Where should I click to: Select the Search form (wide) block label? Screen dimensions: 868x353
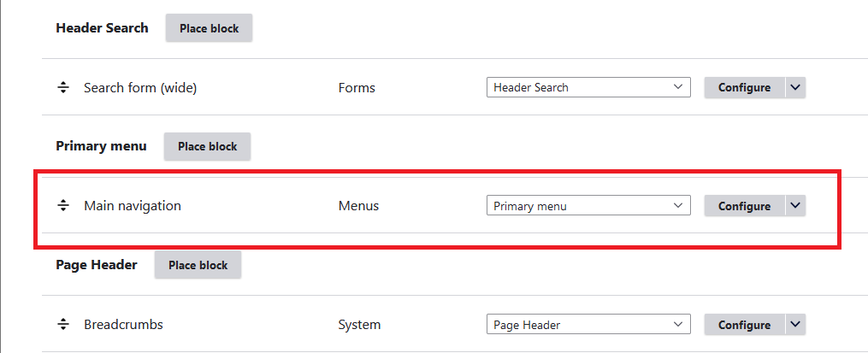pos(140,87)
